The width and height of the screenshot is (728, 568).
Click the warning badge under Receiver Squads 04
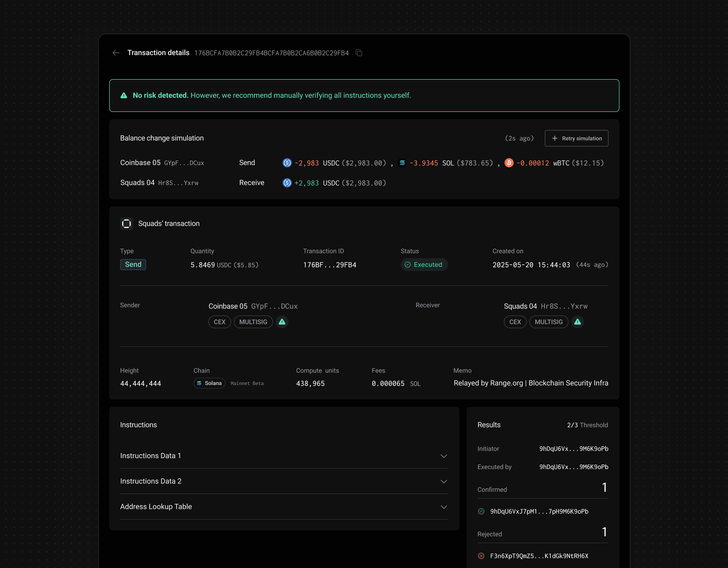click(x=577, y=322)
